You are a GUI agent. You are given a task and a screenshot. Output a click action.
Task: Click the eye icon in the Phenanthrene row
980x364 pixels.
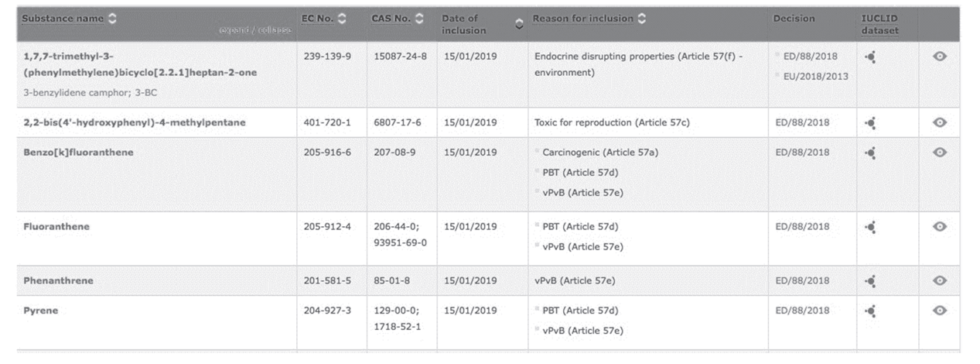point(940,280)
